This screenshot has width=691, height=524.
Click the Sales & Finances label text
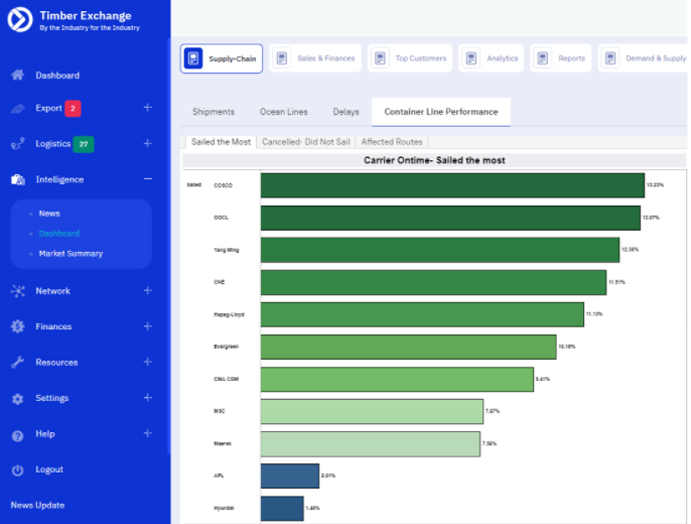326,58
